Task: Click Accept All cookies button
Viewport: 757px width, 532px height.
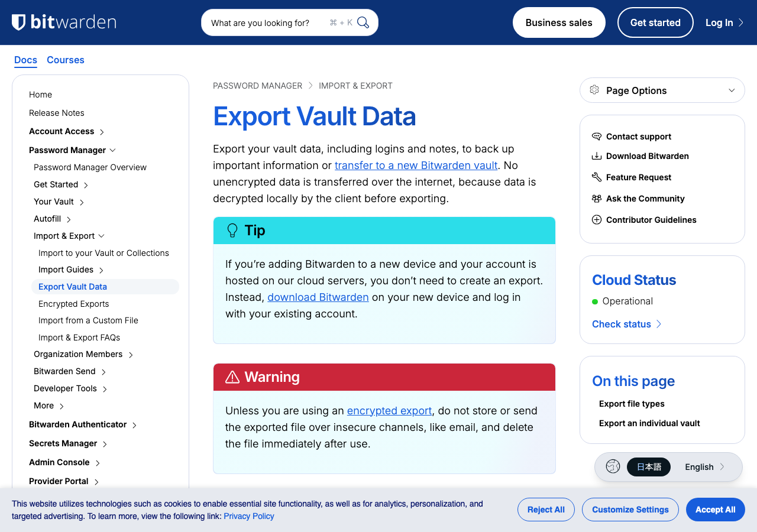Action: 716,510
